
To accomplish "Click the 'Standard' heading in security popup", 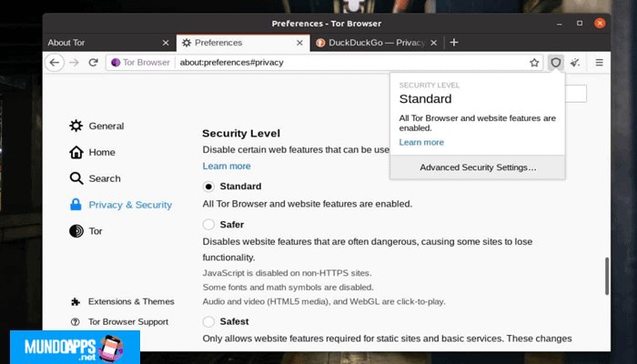I will coord(425,98).
